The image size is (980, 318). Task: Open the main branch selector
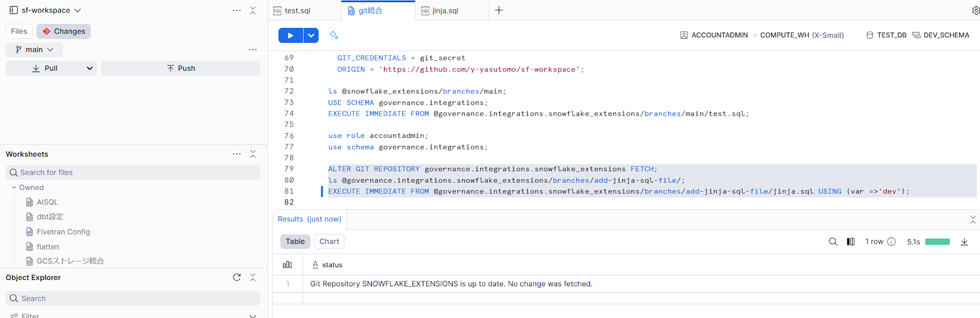[x=34, y=50]
